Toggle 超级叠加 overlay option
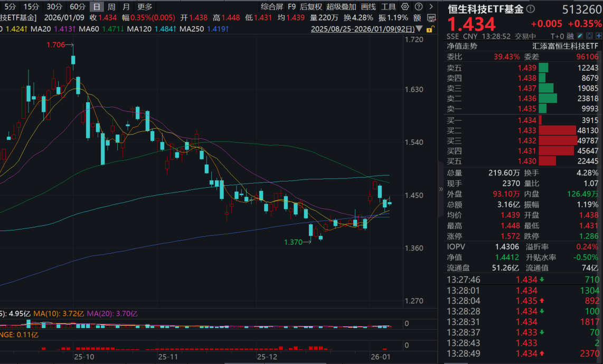Image resolution: width=603 pixels, height=364 pixels. coord(341,7)
